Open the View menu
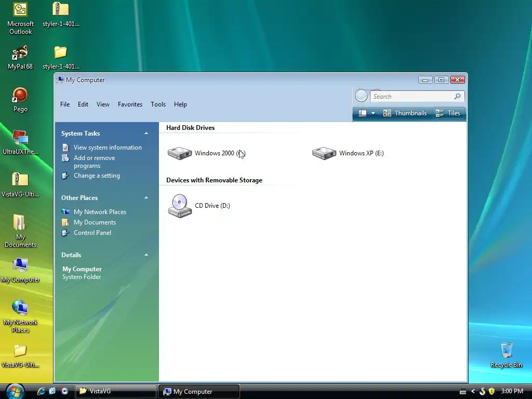 coord(103,104)
